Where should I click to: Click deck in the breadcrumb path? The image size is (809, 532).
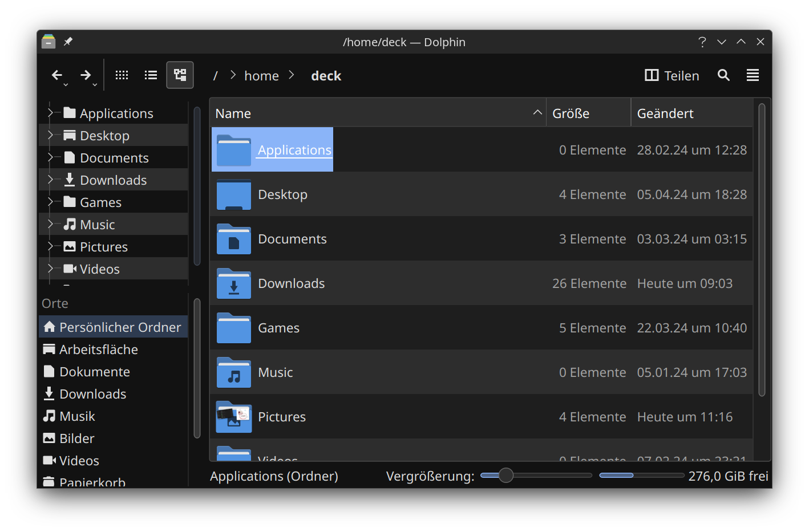326,76
